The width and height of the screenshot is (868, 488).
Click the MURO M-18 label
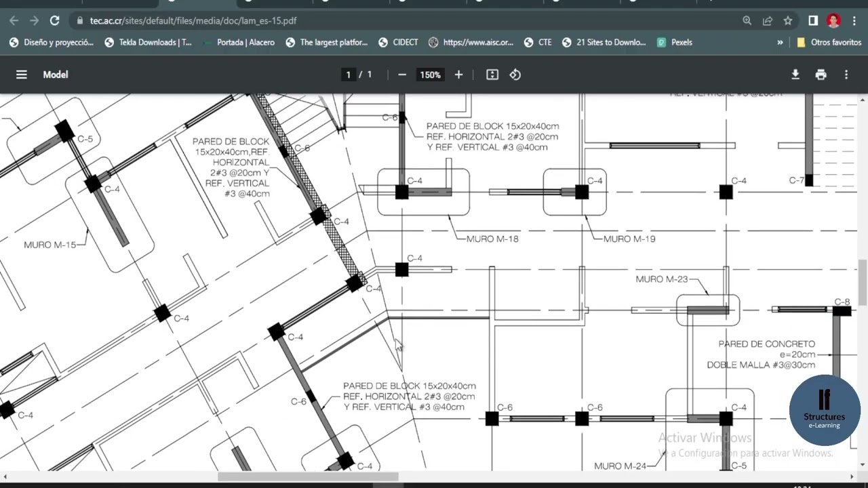pos(492,239)
